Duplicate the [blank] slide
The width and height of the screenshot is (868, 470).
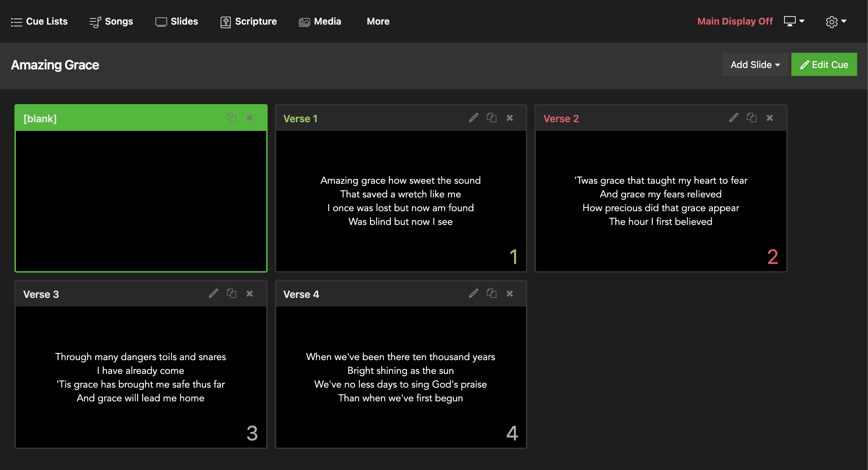point(231,118)
